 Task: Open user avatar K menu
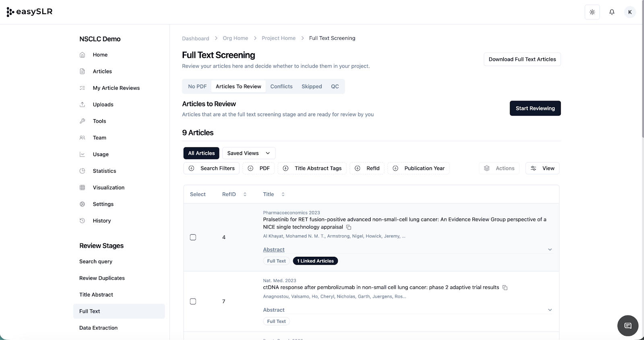[x=630, y=12]
